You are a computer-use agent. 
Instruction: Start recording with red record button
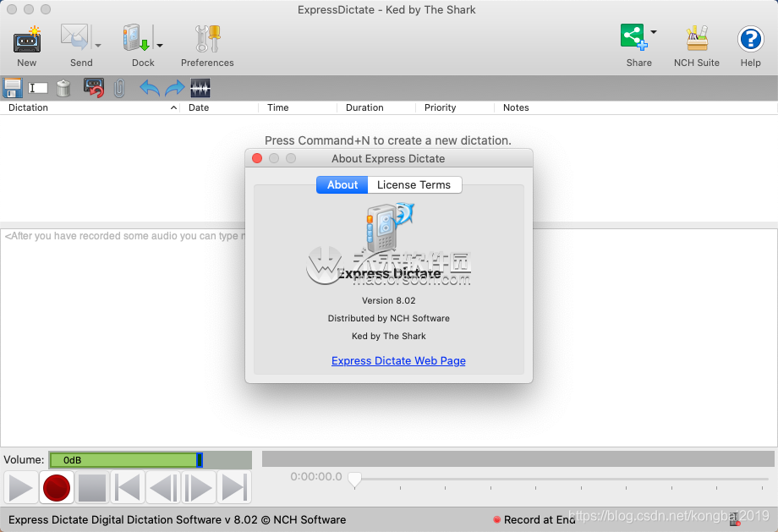click(57, 488)
